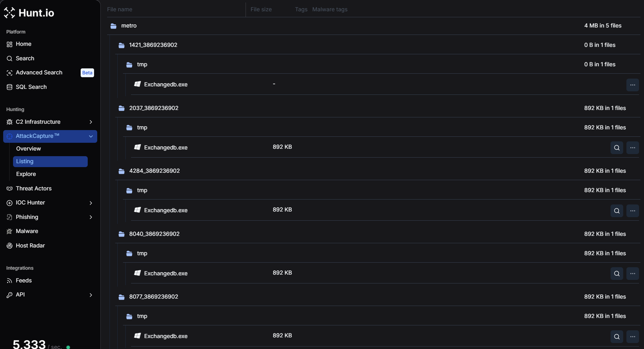Click the 2037_3869236902 folder icon
This screenshot has height=349, width=644.
pyautogui.click(x=122, y=108)
